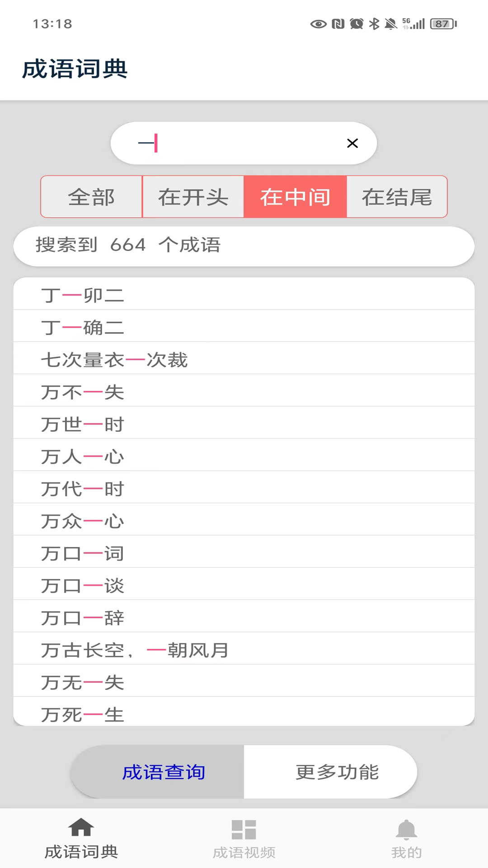Tap the Bluetooth icon in status bar
Screen dimensions: 488x868
click(x=374, y=24)
